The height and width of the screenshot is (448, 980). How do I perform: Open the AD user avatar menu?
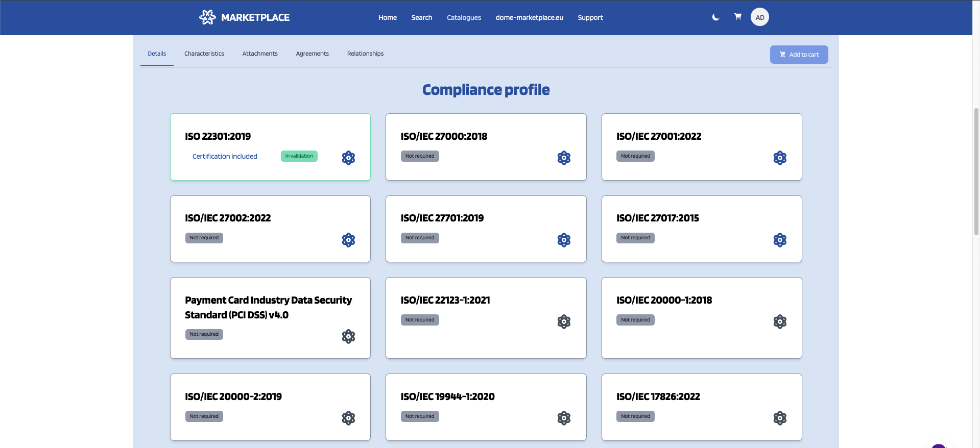pos(760,17)
